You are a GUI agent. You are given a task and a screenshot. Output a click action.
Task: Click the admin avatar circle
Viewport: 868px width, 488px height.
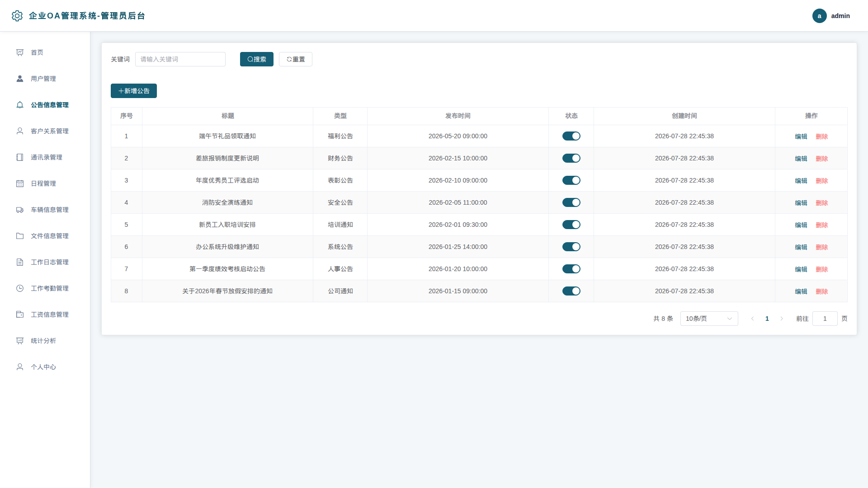pos(819,16)
